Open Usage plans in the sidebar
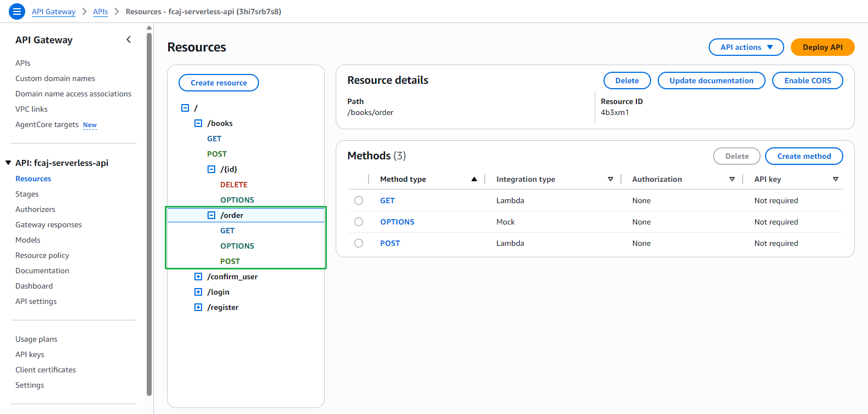Image resolution: width=868 pixels, height=414 pixels. [x=36, y=339]
